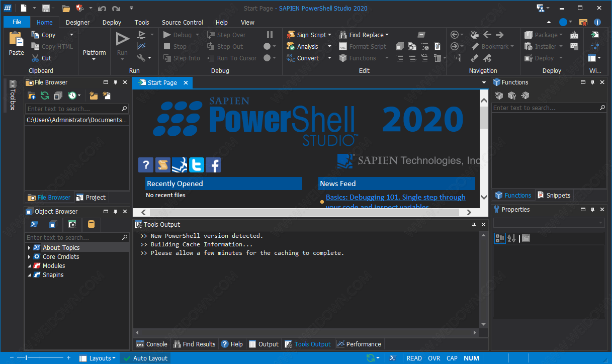Expand the About Topics tree node
This screenshot has width=612, height=364.
point(29,247)
